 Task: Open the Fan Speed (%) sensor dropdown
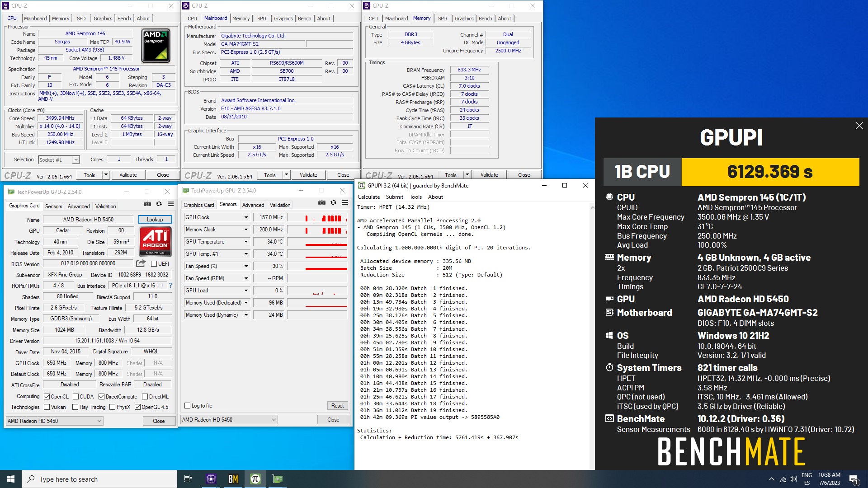click(x=246, y=266)
